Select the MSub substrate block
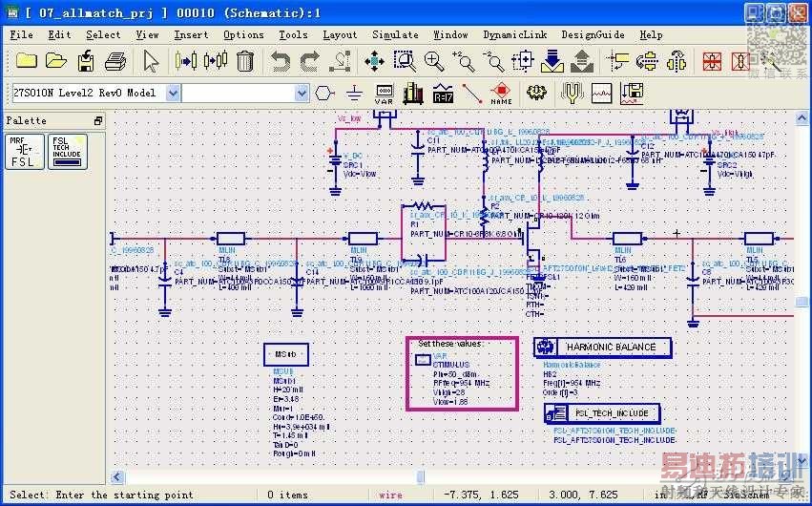This screenshot has width=812, height=506. [x=286, y=355]
